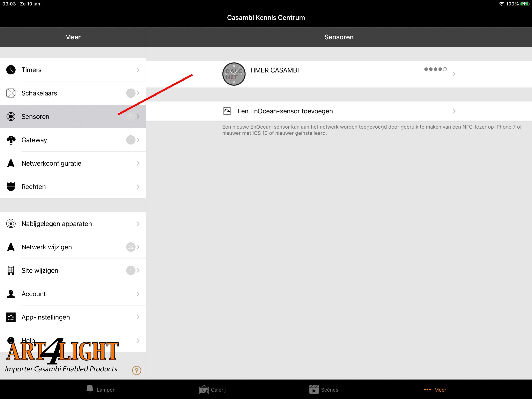View TIMER CASAMBI sensor thumbnail
The image size is (532, 399).
pyautogui.click(x=233, y=73)
